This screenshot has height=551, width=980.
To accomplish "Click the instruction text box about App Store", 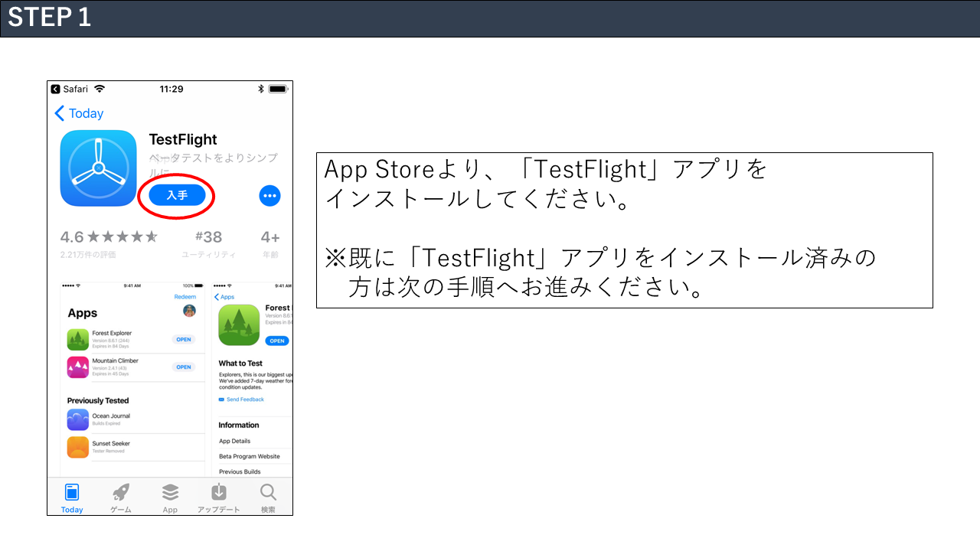I will tap(624, 230).
